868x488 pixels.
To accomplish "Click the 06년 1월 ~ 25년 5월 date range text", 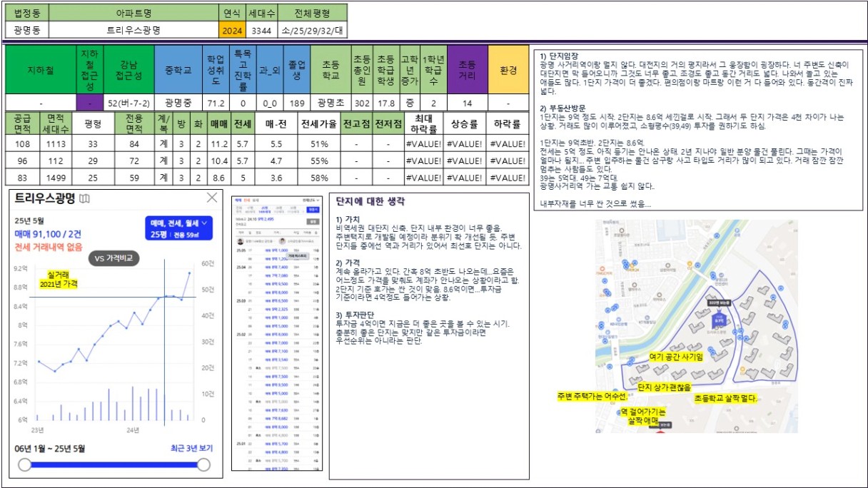I will click(x=50, y=449).
